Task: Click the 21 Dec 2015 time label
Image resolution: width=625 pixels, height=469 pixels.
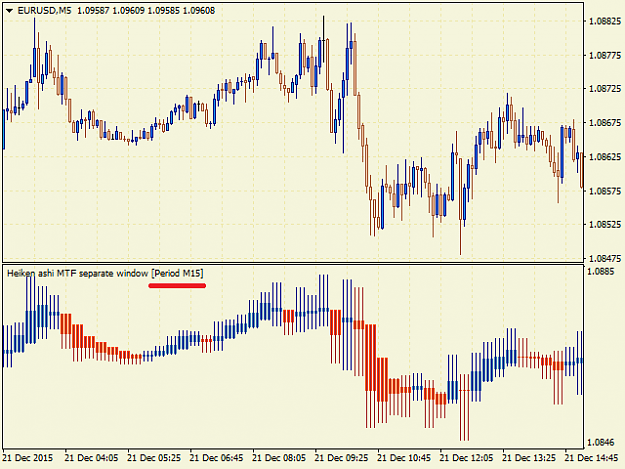Action: coord(28,458)
